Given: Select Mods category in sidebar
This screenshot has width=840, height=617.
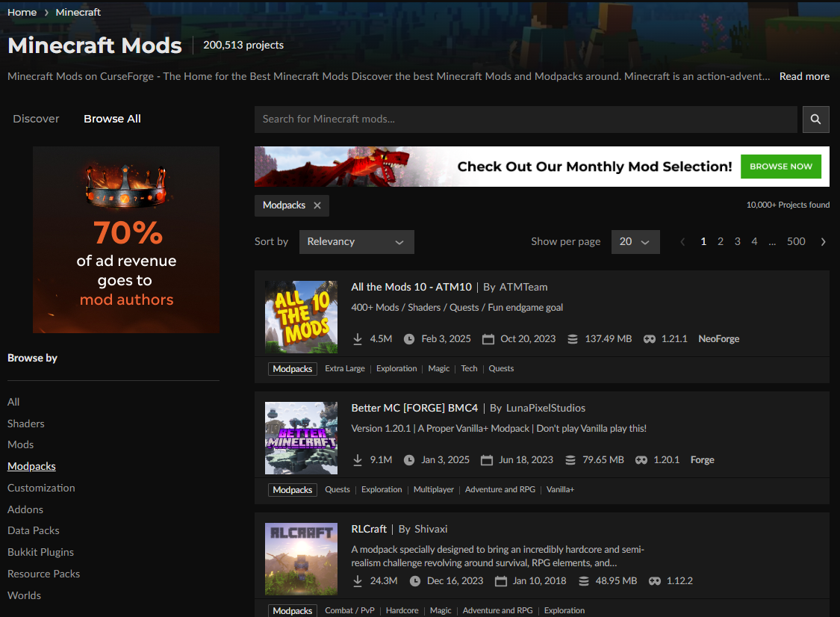Looking at the screenshot, I should [20, 445].
